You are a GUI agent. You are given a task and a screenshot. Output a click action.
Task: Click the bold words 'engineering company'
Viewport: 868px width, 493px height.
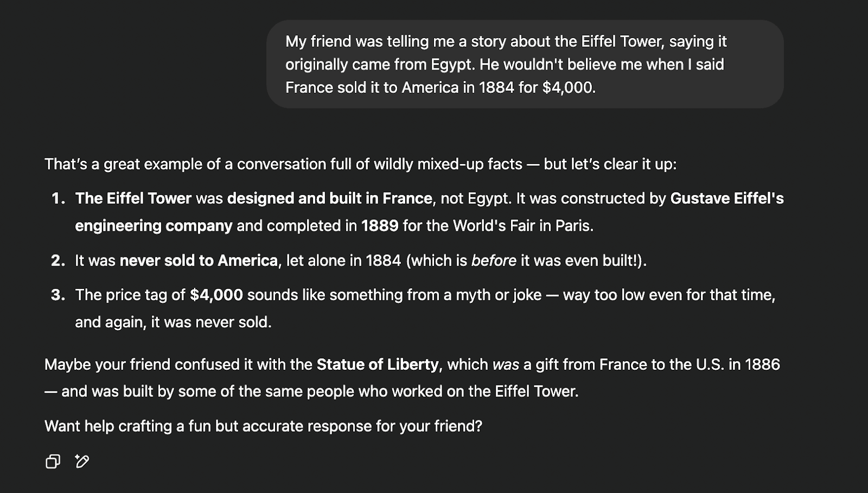(154, 226)
